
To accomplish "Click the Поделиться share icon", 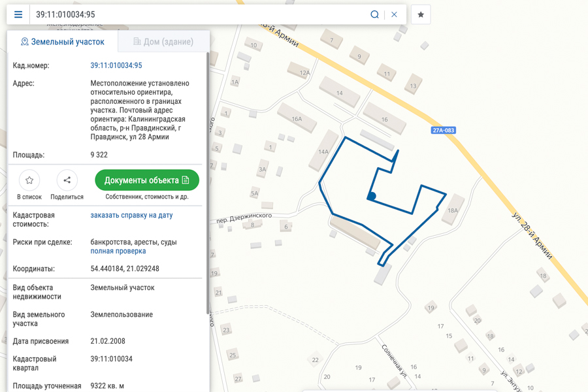I will point(67,180).
